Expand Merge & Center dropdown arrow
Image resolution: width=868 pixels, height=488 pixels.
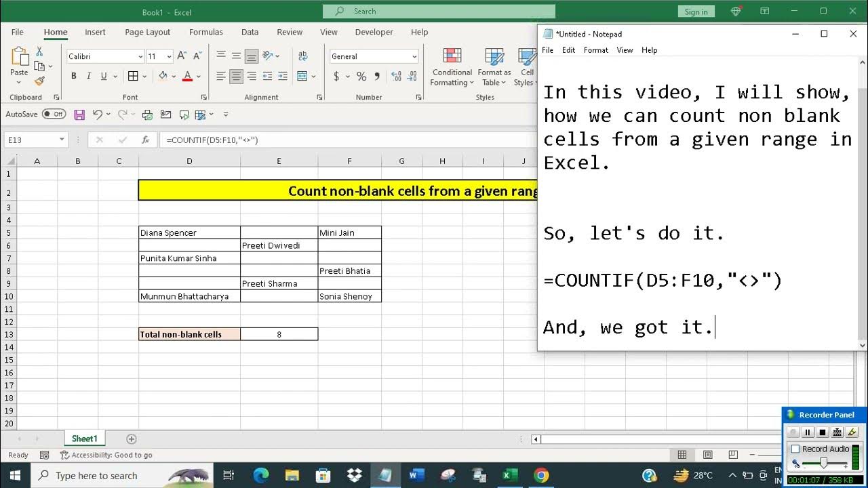pos(314,77)
